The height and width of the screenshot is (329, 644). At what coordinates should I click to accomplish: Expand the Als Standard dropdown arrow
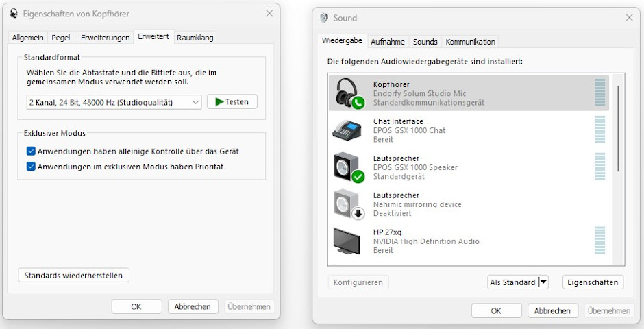tap(543, 282)
